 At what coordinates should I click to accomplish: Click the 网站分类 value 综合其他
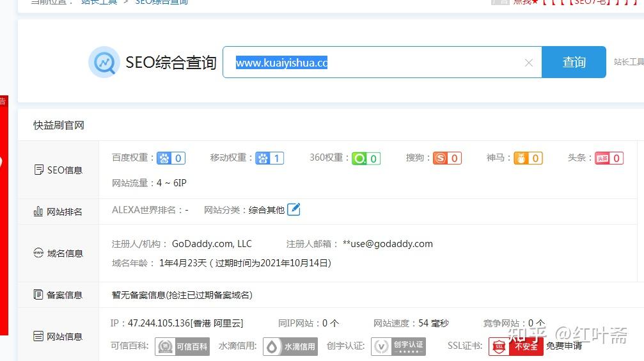(x=267, y=210)
